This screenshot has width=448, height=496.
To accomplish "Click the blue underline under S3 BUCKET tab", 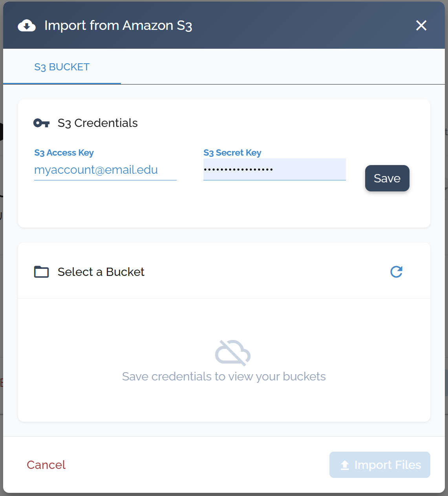I will (62, 83).
